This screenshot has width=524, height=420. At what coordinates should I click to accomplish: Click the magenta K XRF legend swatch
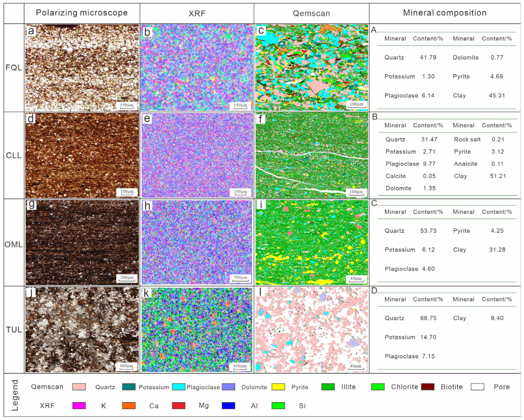[x=79, y=406]
